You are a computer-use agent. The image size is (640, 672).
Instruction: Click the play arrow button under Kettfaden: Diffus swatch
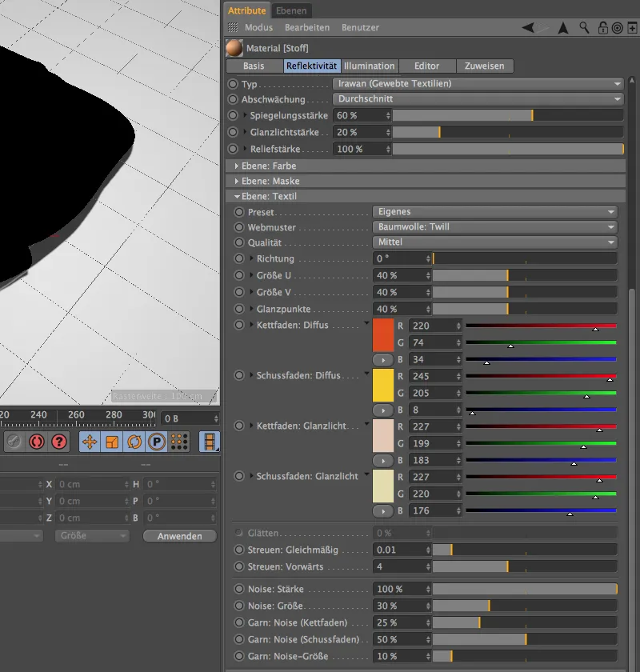383,359
